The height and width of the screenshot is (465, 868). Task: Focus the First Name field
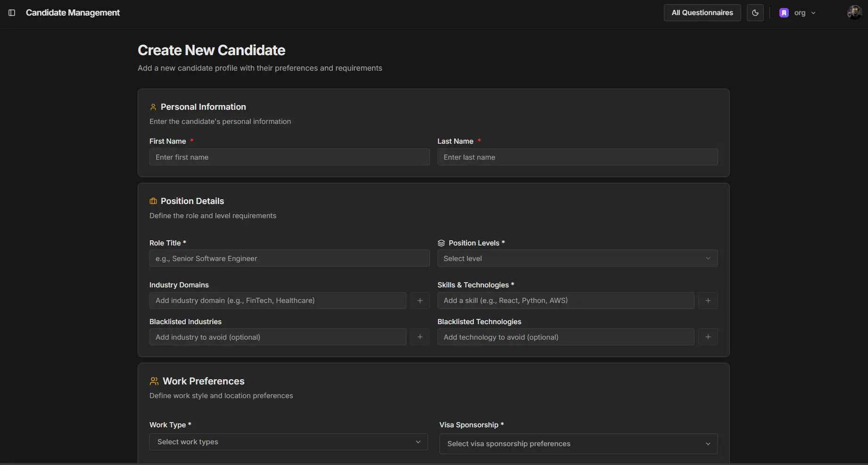pos(289,157)
